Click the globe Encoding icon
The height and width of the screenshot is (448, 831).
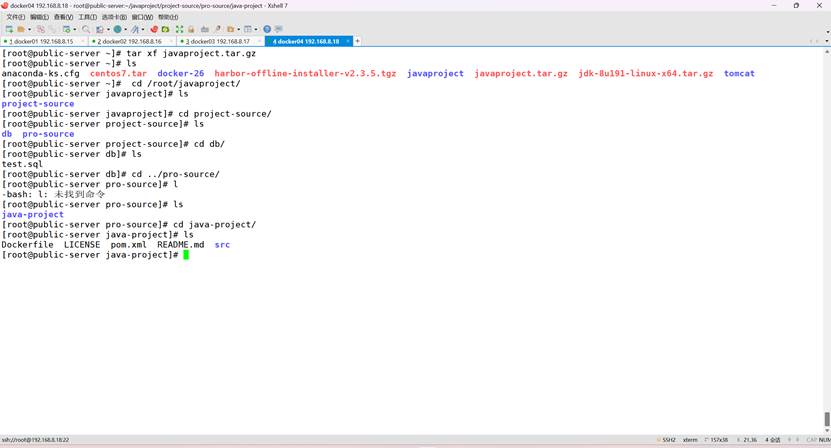pyautogui.click(x=117, y=29)
